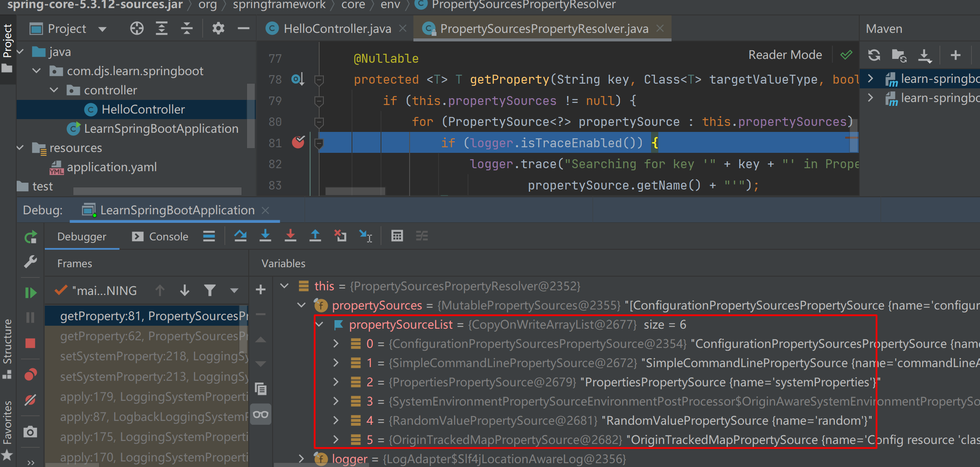This screenshot has width=980, height=467.
Task: Resume program execution in the debugger
Action: pyautogui.click(x=30, y=292)
